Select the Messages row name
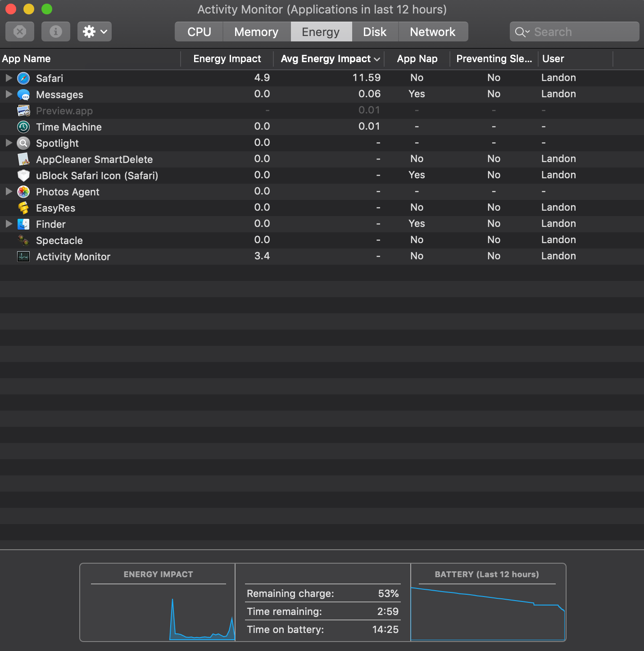Screen dimensions: 644x651 (x=59, y=95)
